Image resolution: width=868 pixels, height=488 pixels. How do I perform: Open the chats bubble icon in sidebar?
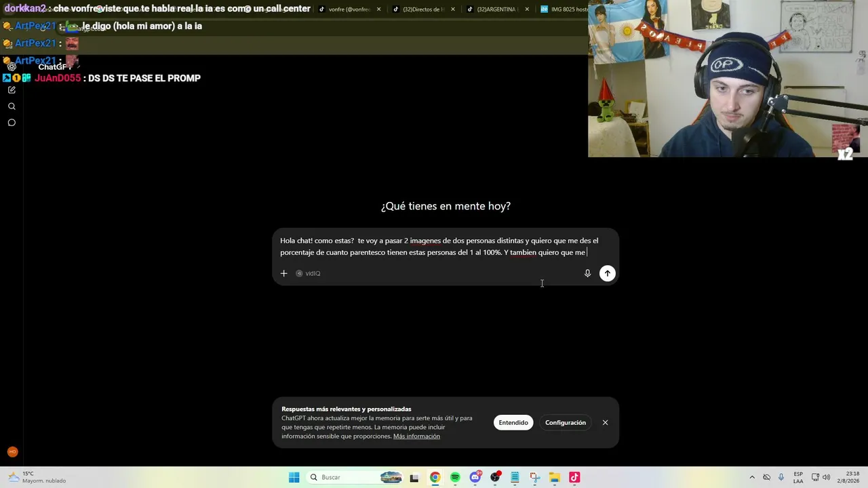12,123
